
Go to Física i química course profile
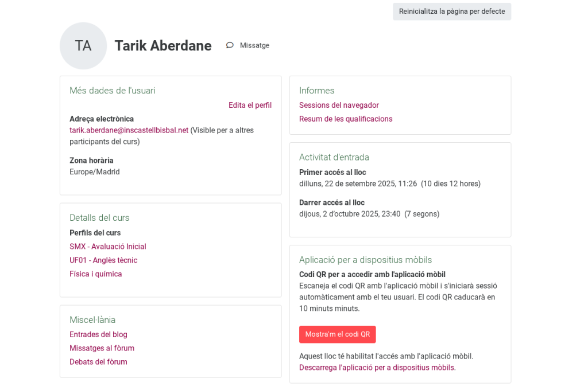pyautogui.click(x=96, y=274)
